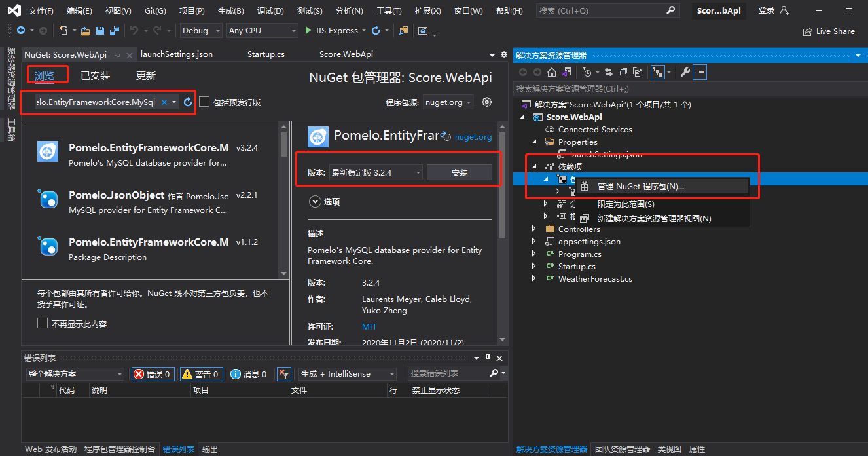Click the properties wrench icon
The width and height of the screenshot is (868, 456).
[685, 72]
